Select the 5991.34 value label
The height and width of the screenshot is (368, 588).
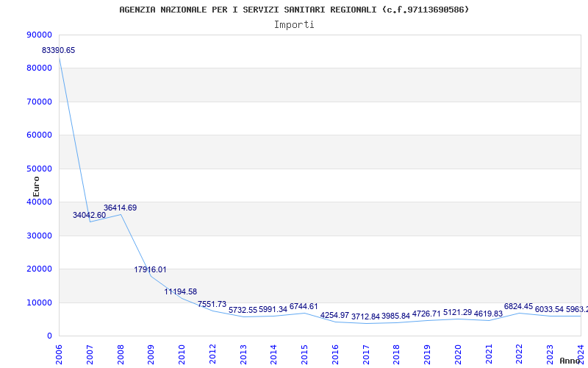273,309
